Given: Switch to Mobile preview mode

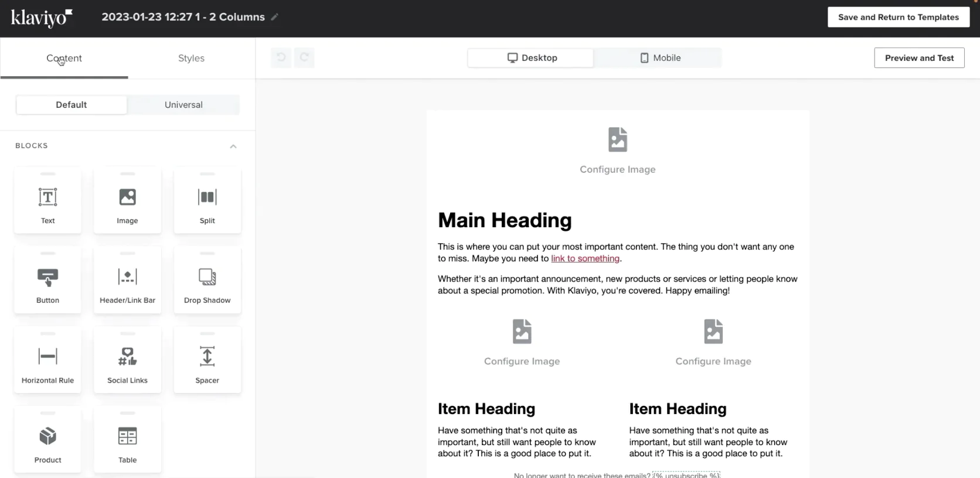Looking at the screenshot, I should (x=660, y=58).
